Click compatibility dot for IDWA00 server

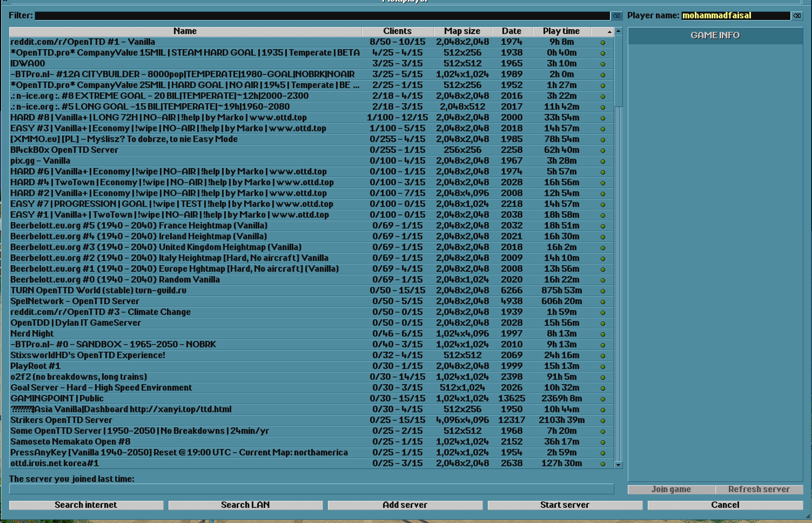603,64
